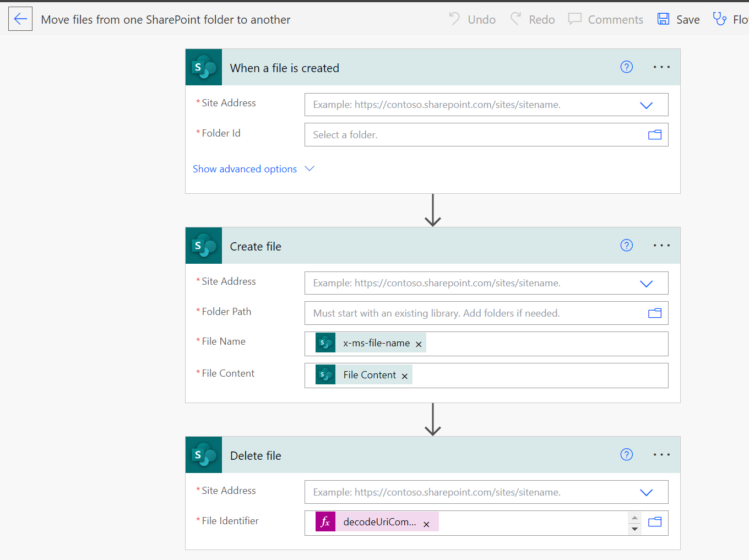Open the ellipsis menu on Delete file
The image size is (749, 560).
pyautogui.click(x=661, y=454)
